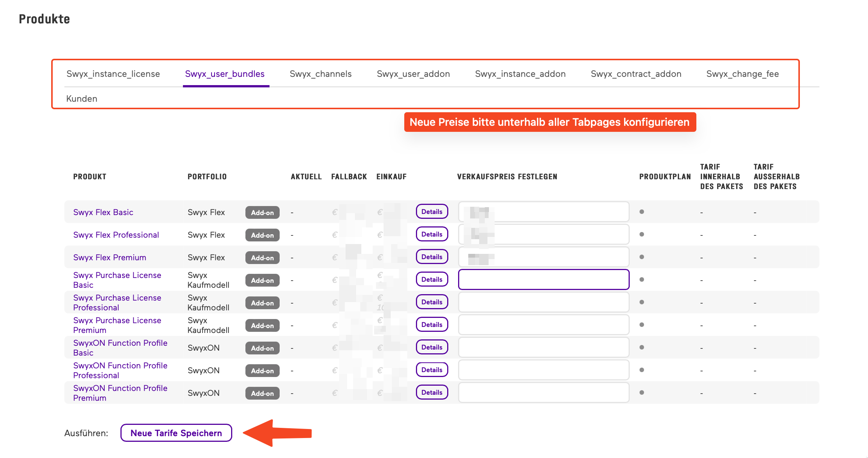Switch to the Swyx_instance_license tab

(x=113, y=74)
